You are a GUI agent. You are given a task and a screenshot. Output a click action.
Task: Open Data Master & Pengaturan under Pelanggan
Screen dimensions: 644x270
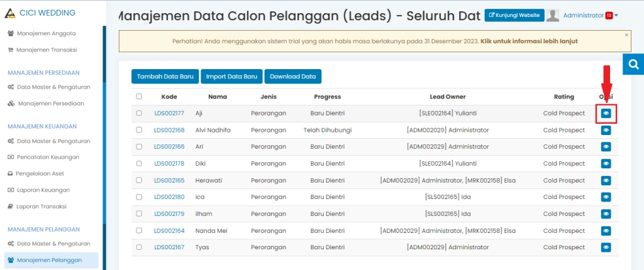(x=49, y=244)
